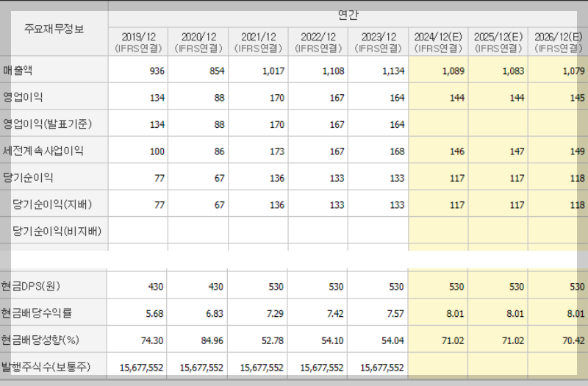Select 세전계속사업이익 estimate 146 for 2024/12(E)
The width and height of the screenshot is (588, 386).
point(457,151)
